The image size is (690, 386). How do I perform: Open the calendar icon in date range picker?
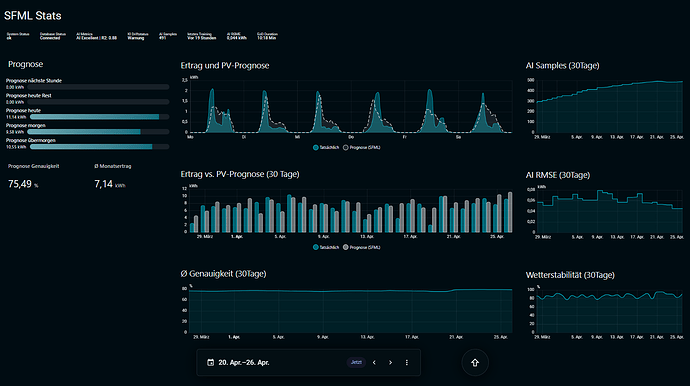click(x=210, y=363)
